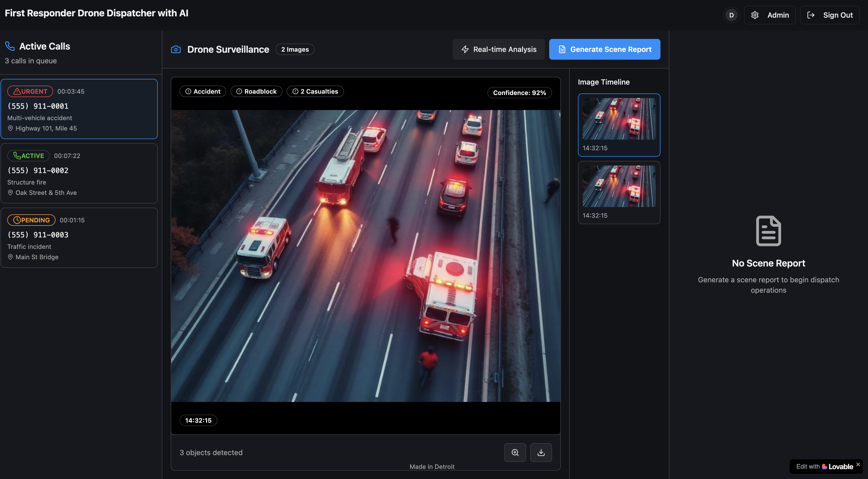Click the download image icon
The width and height of the screenshot is (868, 479).
point(541,452)
